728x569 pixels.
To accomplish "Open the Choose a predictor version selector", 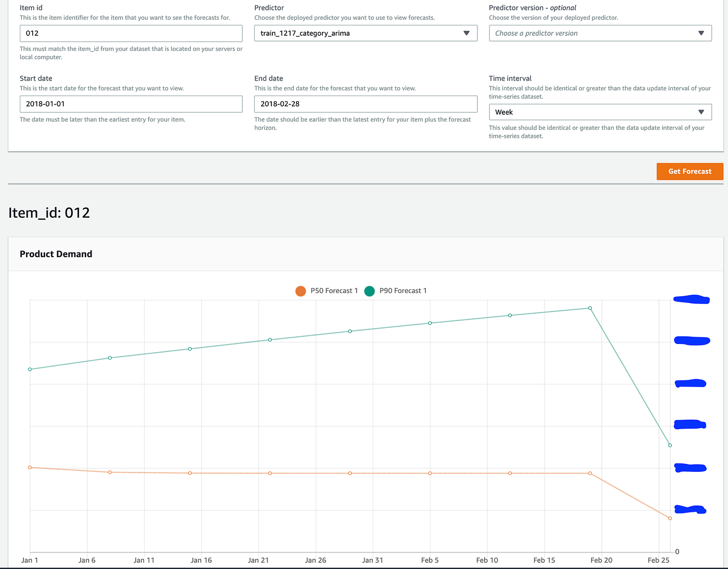I will tap(600, 33).
